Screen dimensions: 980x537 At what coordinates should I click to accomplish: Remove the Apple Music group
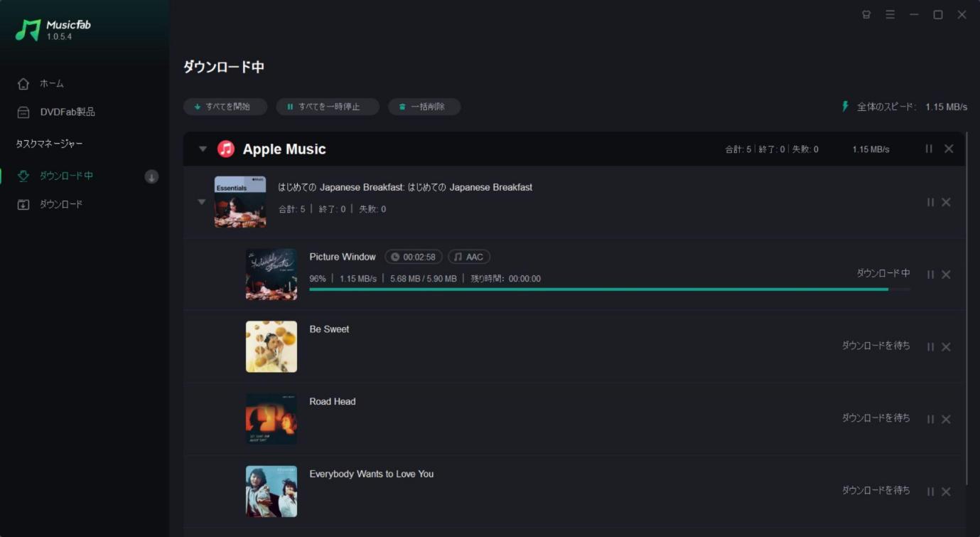pos(949,149)
